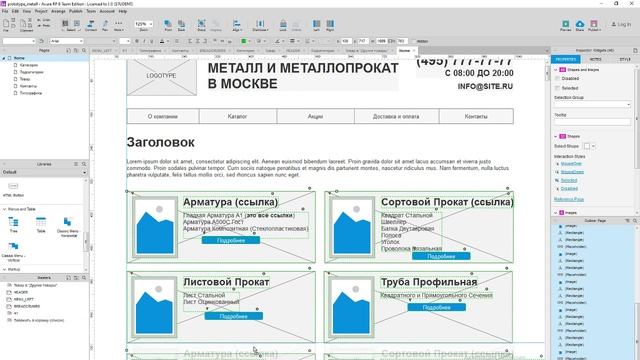Viewport: 640px width, 360px height.
Task: Search widgets in the Libraries panel
Action: [84, 164]
